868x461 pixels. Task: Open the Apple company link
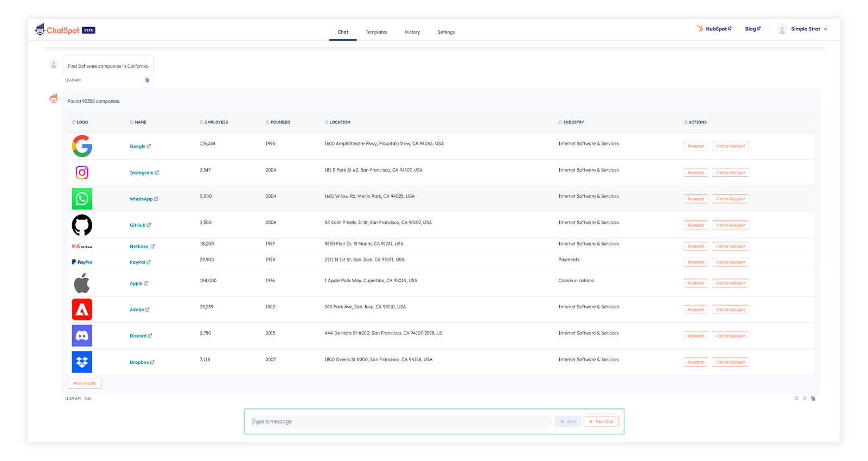139,283
